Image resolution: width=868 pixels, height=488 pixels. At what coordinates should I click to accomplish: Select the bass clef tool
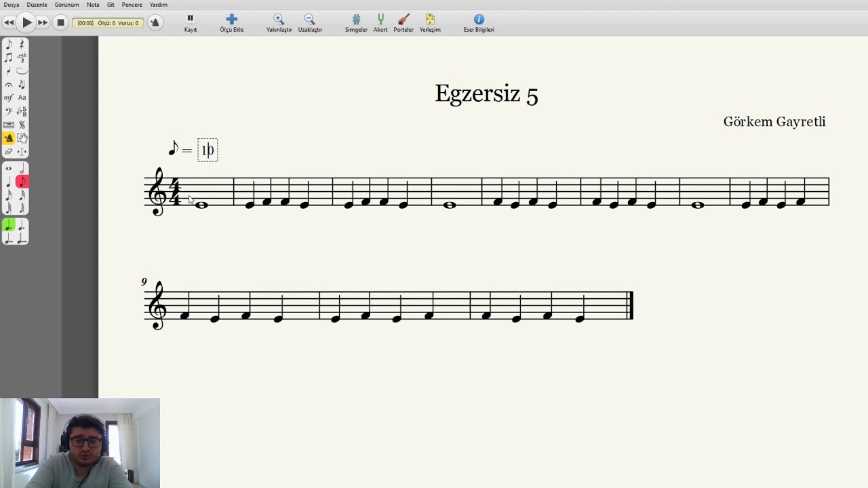click(9, 111)
